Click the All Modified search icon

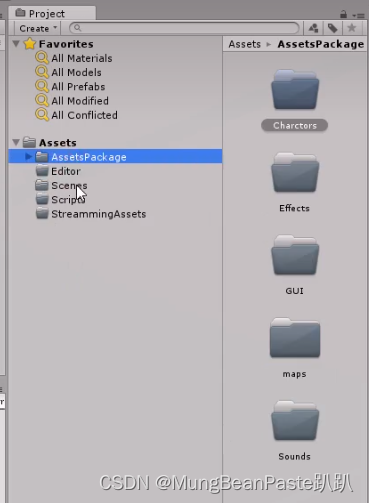tap(42, 100)
